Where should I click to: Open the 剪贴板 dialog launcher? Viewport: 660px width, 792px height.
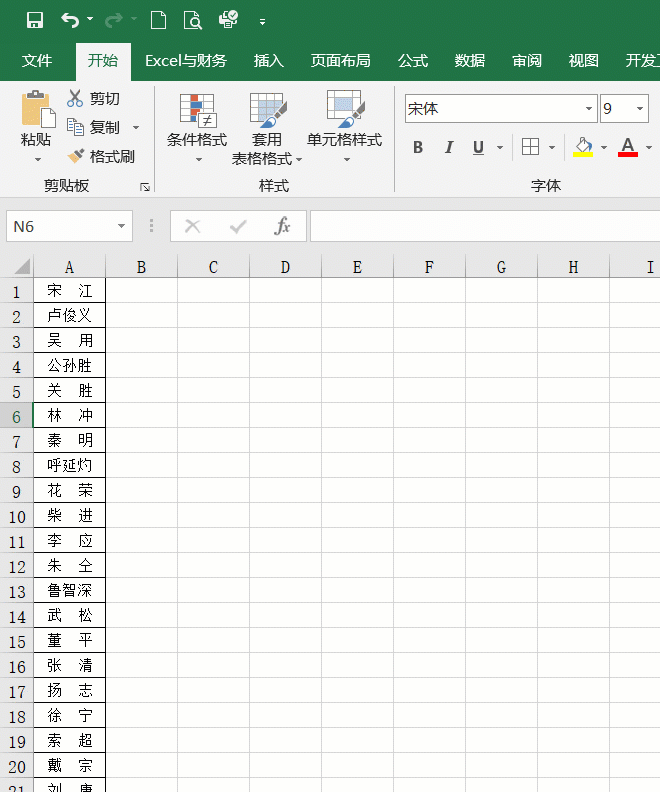[x=145, y=187]
